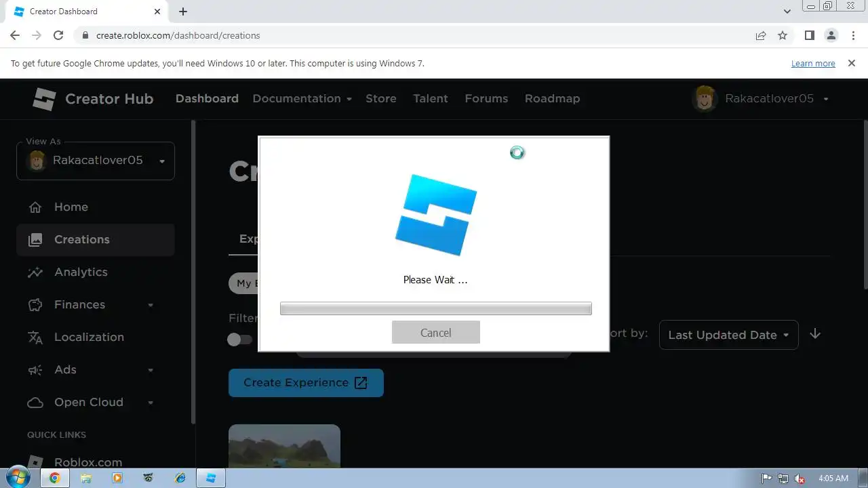Click browser Back arrow
Viewport: 868px width, 488px height.
click(x=15, y=35)
